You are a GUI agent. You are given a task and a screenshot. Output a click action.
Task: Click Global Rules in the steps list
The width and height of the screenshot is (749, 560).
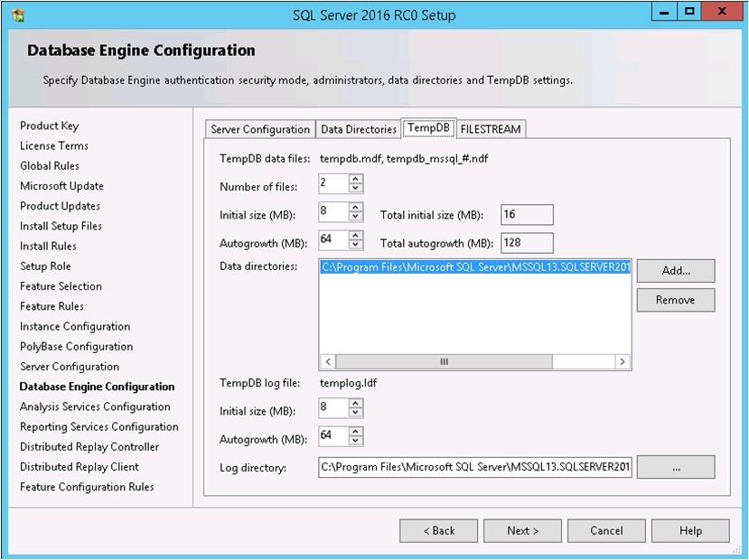(50, 166)
